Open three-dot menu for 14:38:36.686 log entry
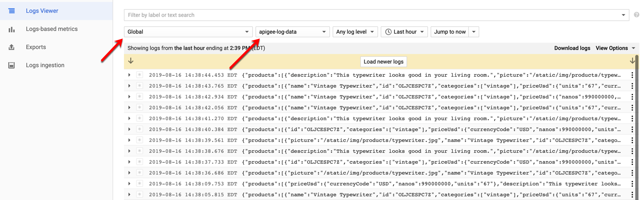This screenshot has width=644, height=200. [632, 173]
